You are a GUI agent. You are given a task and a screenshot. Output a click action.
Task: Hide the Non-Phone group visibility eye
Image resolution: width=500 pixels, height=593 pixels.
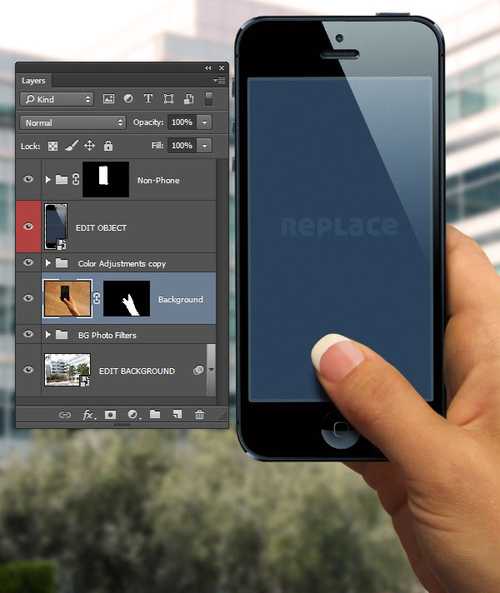tap(28, 179)
